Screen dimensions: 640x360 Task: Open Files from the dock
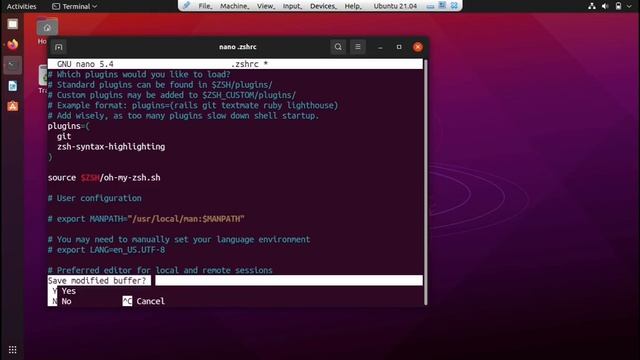click(13, 24)
